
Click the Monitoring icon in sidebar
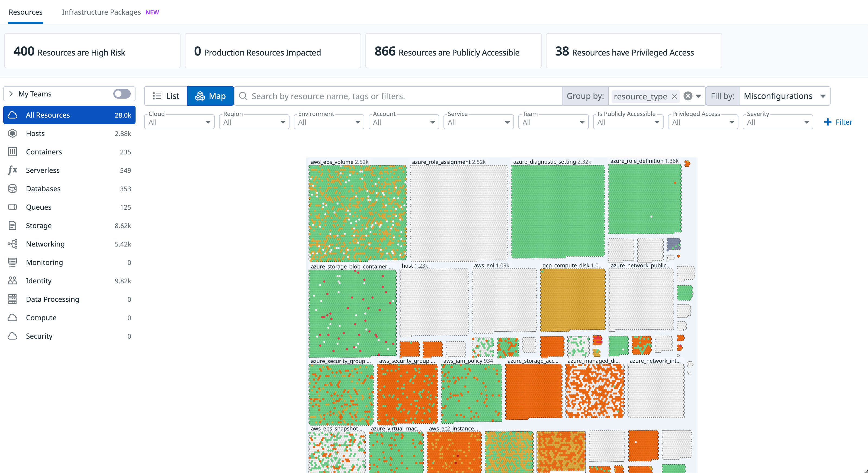pyautogui.click(x=12, y=262)
